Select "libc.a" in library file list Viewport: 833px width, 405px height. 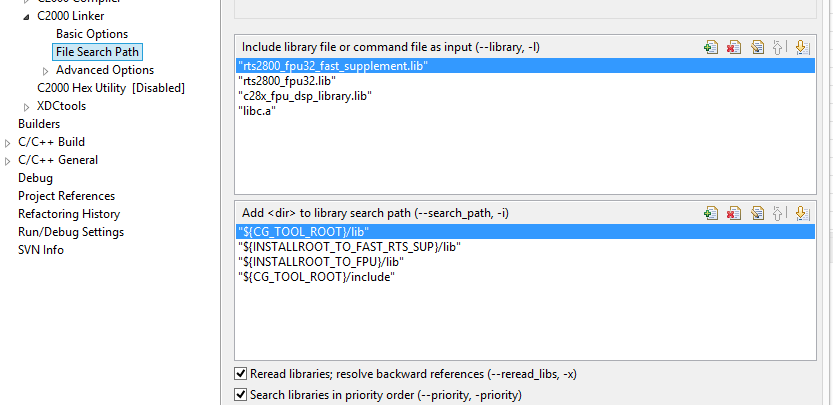[x=257, y=110]
